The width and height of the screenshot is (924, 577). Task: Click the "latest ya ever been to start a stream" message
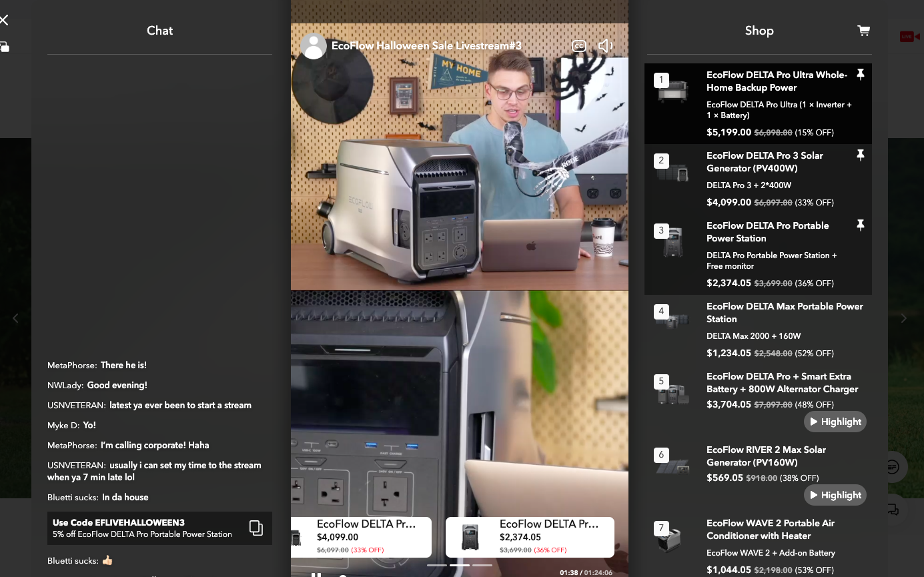(x=180, y=405)
